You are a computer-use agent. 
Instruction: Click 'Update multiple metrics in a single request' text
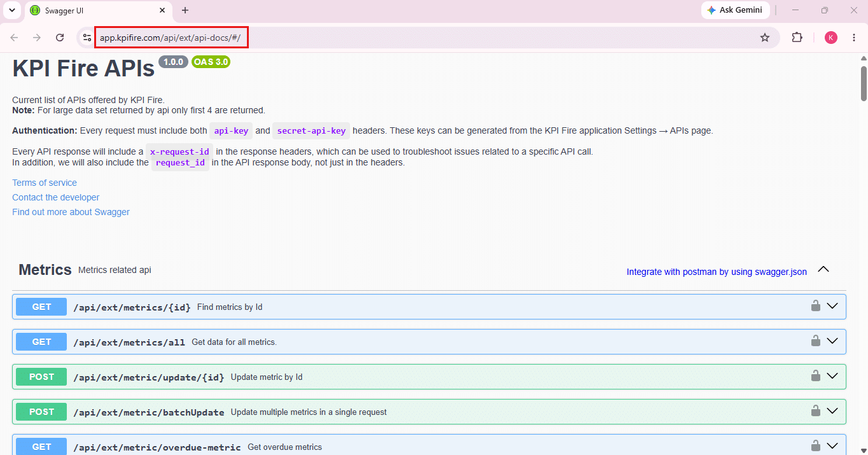coord(309,412)
